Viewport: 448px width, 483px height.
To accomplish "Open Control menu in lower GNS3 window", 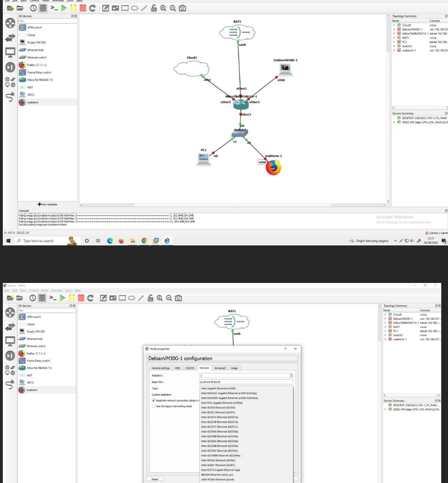I will click(x=34, y=290).
